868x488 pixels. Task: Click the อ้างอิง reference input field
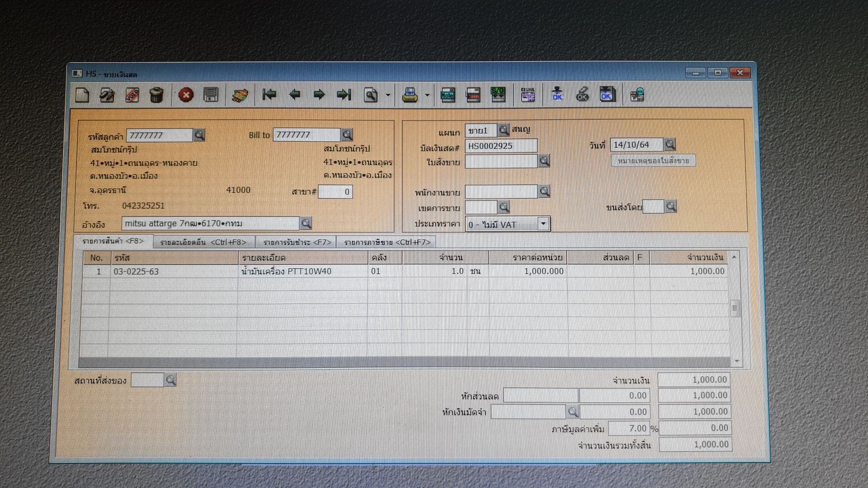210,223
